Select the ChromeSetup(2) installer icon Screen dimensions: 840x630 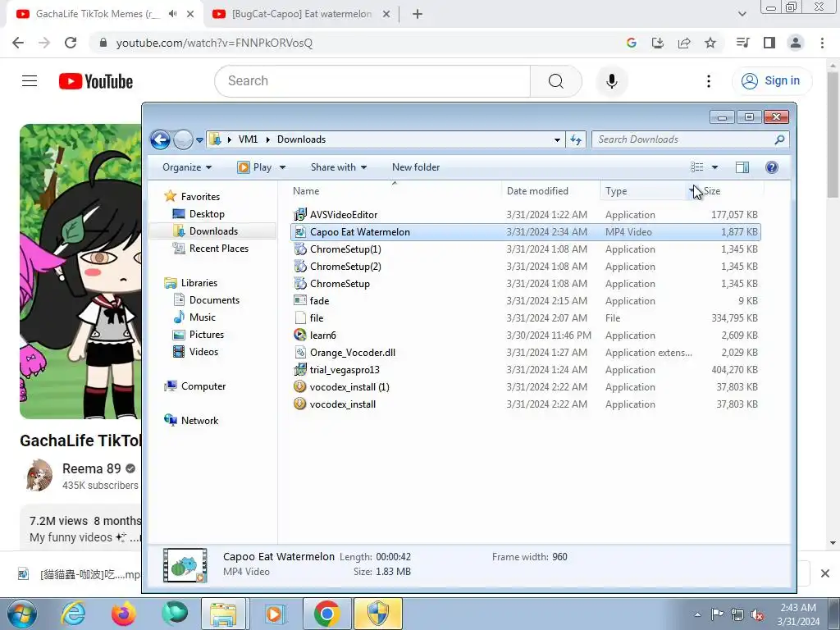(300, 267)
